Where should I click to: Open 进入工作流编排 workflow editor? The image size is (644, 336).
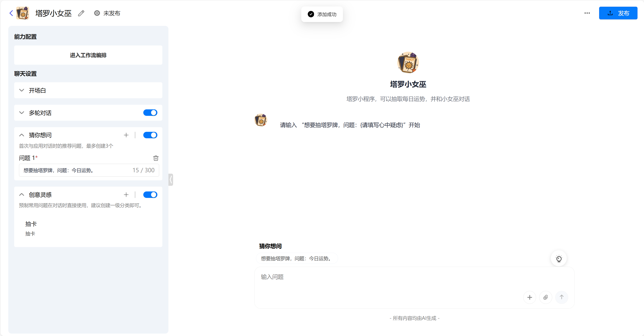click(88, 55)
